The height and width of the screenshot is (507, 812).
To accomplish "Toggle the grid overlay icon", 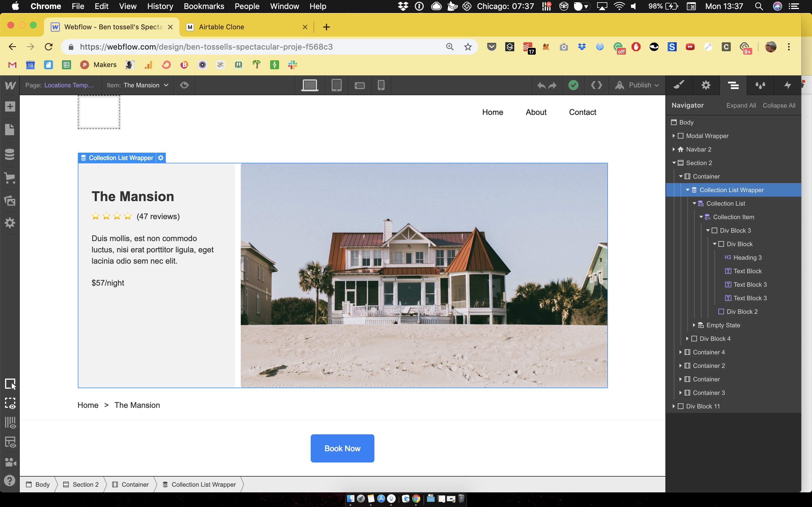I will pos(10,422).
